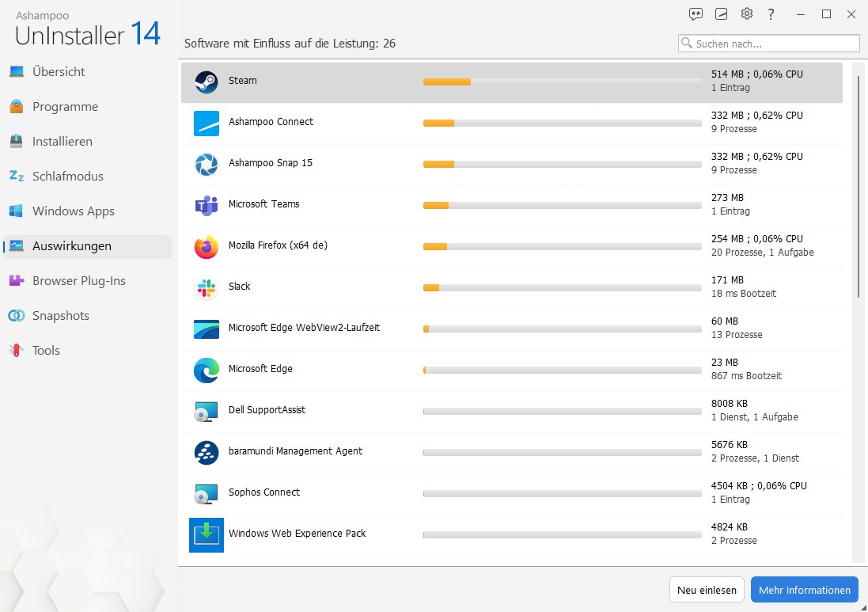868x612 pixels.
Task: Open settings via the gear icon
Action: coord(747,13)
